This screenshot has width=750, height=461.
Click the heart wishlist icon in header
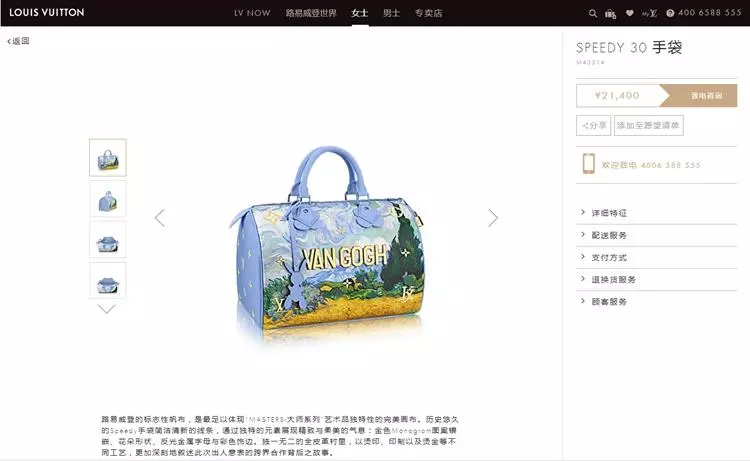tap(629, 13)
